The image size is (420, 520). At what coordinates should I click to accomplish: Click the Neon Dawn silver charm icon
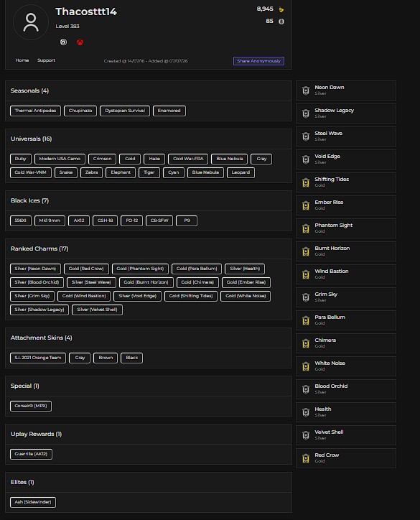point(306,90)
